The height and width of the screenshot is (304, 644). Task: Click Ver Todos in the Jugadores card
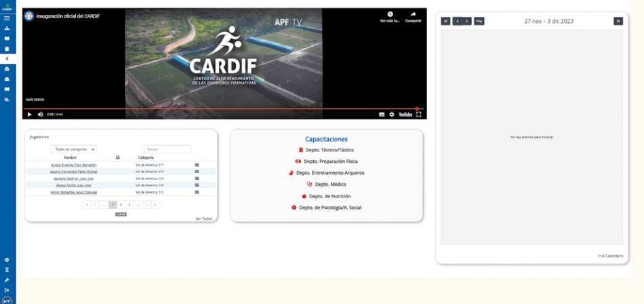point(204,218)
